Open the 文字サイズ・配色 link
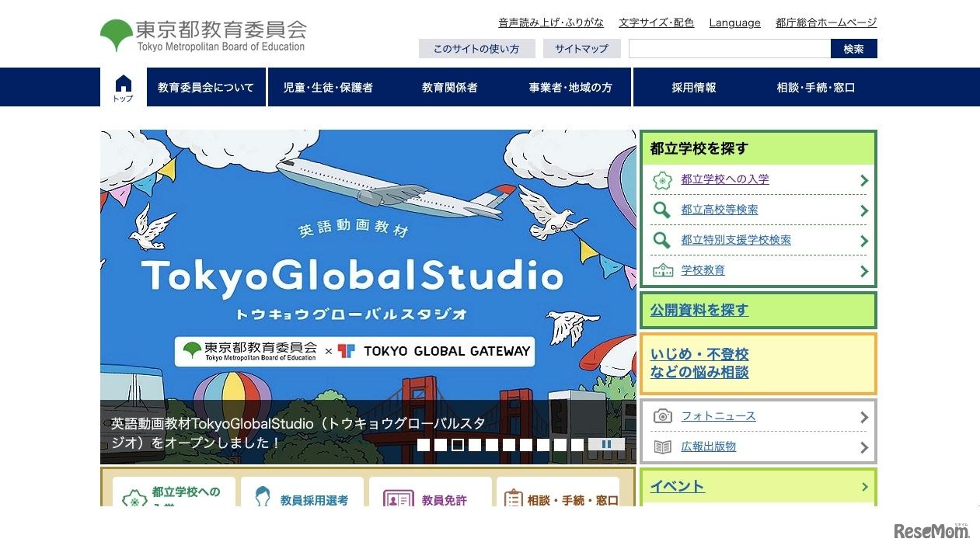Viewport: 980px width, 549px height. 657,23
